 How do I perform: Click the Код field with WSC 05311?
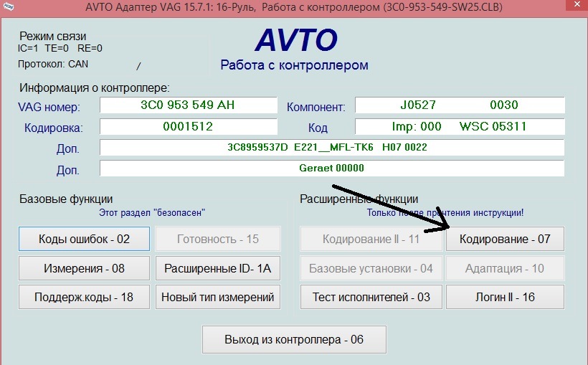pyautogui.click(x=460, y=126)
